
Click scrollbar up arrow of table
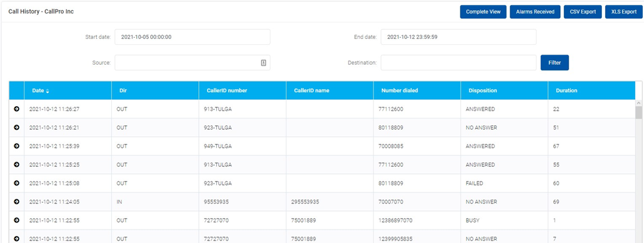click(x=639, y=103)
